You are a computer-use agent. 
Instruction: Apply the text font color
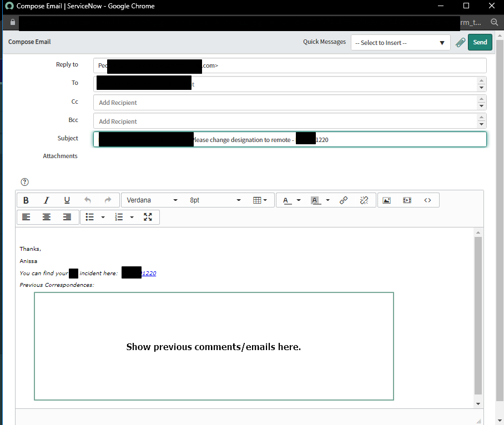coord(286,200)
